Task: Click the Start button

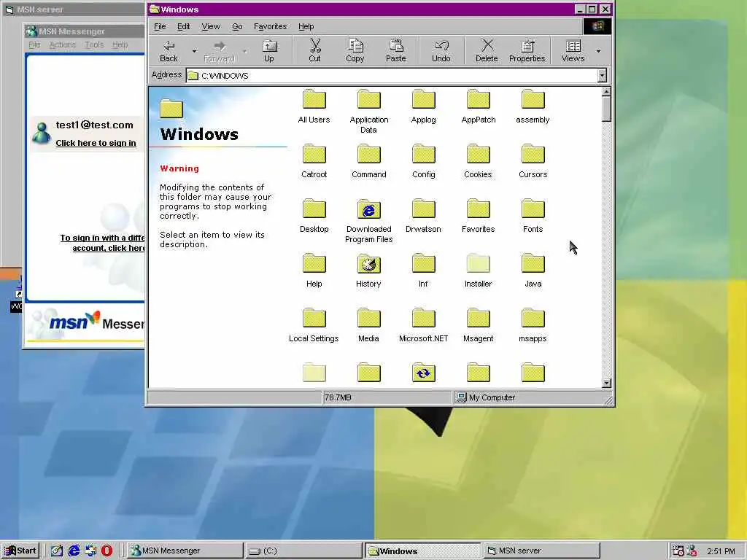Action: [x=20, y=551]
